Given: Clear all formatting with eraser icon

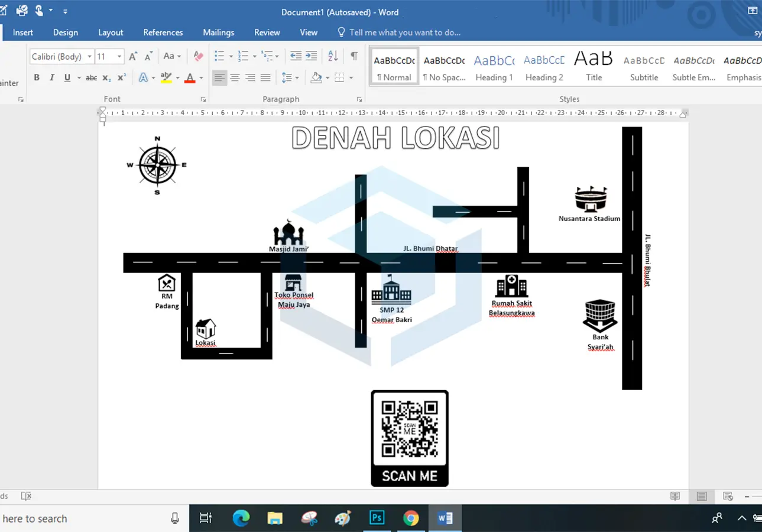Looking at the screenshot, I should [x=198, y=56].
